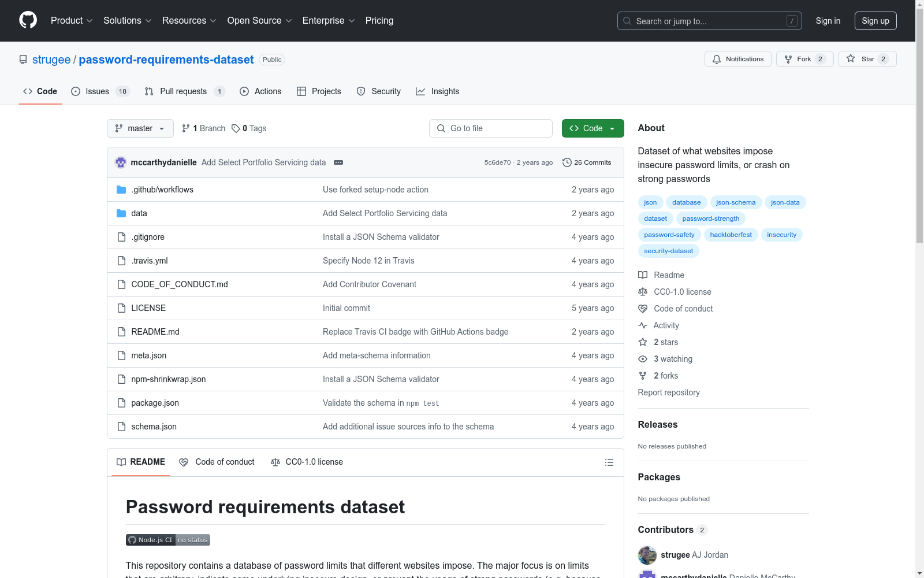The width and height of the screenshot is (924, 578).
Task: Open the Open Source dropdown menu
Action: coord(260,21)
